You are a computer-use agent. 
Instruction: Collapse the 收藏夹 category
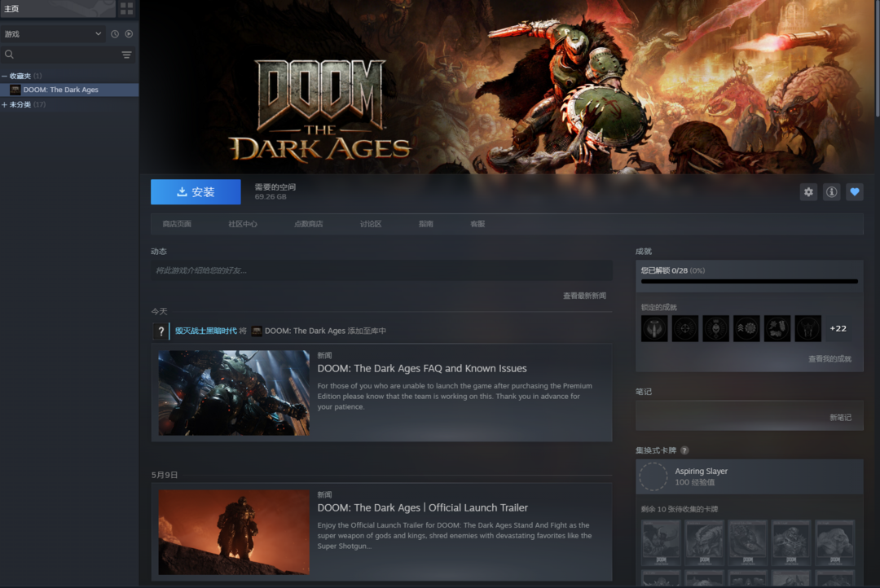point(5,76)
